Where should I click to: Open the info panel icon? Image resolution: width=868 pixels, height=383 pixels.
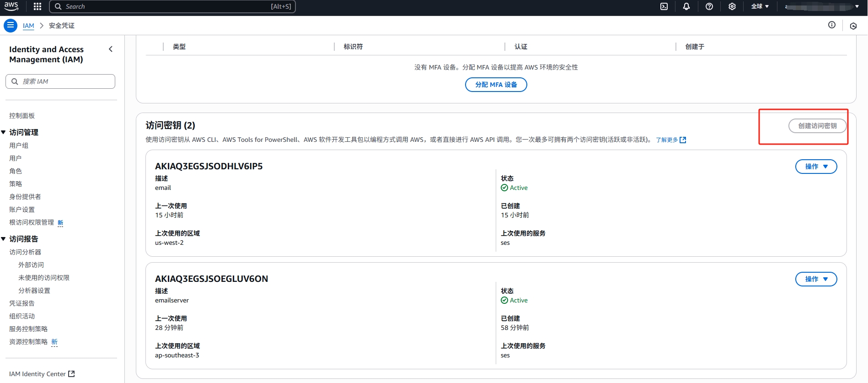[832, 25]
